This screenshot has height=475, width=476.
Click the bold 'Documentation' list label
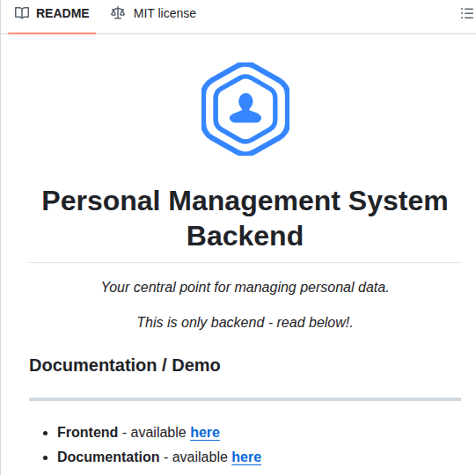(x=108, y=457)
